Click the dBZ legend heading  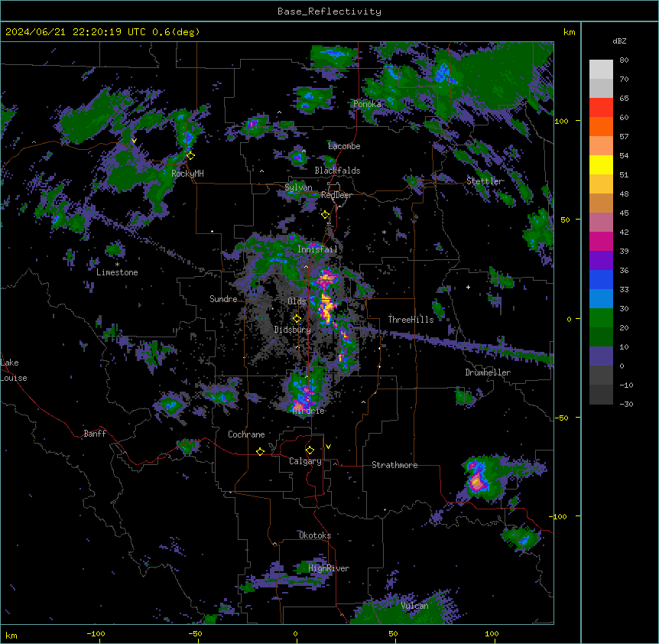(x=619, y=41)
